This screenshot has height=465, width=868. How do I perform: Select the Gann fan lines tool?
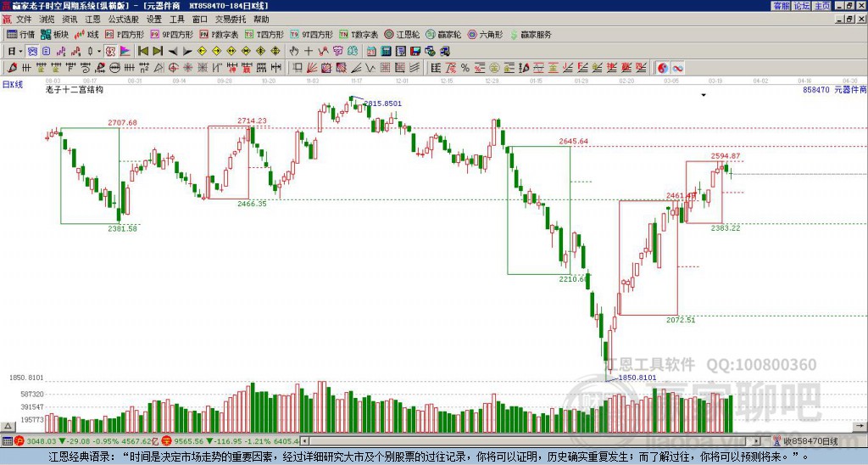[x=312, y=68]
